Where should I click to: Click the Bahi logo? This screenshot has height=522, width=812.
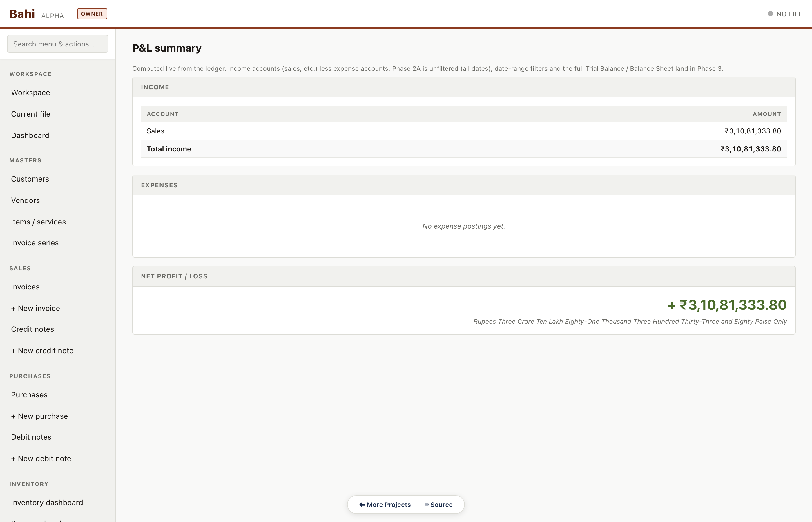22,14
